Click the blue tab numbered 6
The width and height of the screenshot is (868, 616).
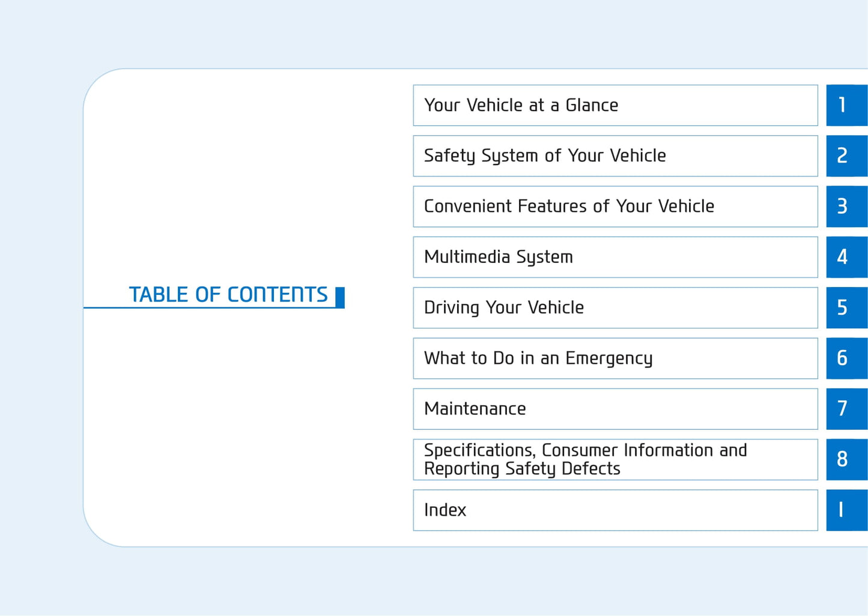point(846,358)
